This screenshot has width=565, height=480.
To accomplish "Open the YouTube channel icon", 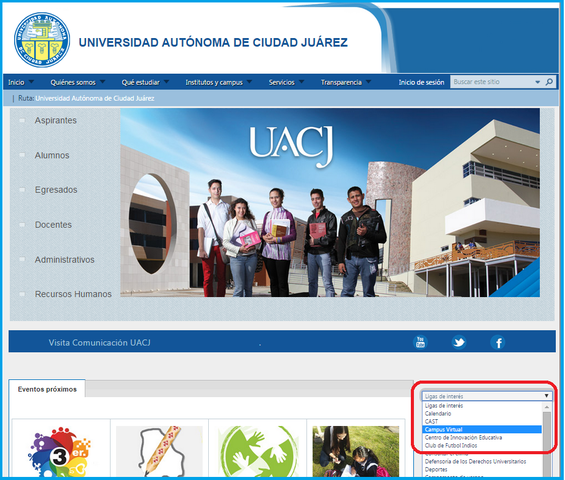I will coord(420,342).
